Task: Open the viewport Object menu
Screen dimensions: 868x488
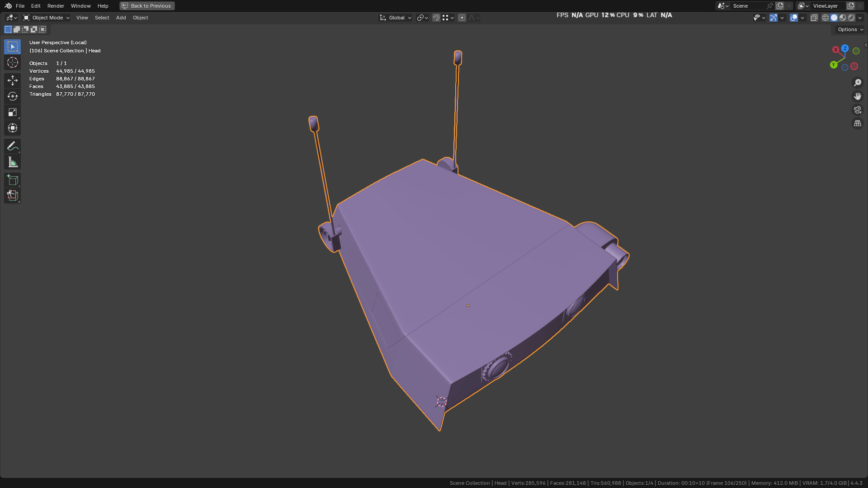Action: coord(140,18)
